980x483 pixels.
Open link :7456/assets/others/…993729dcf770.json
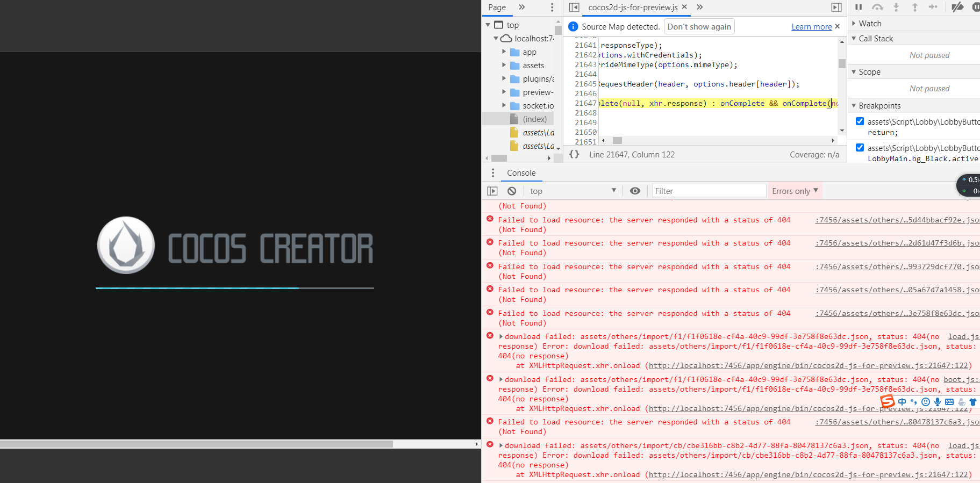pyautogui.click(x=897, y=266)
